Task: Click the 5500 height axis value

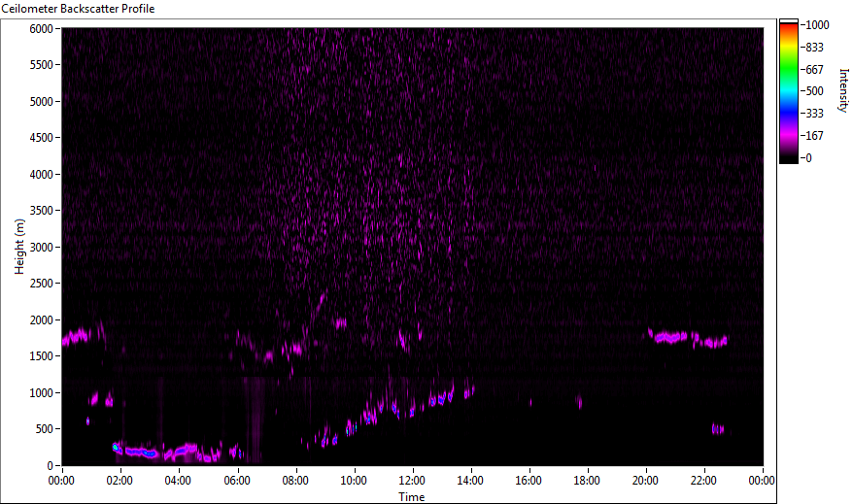Action: pos(42,65)
